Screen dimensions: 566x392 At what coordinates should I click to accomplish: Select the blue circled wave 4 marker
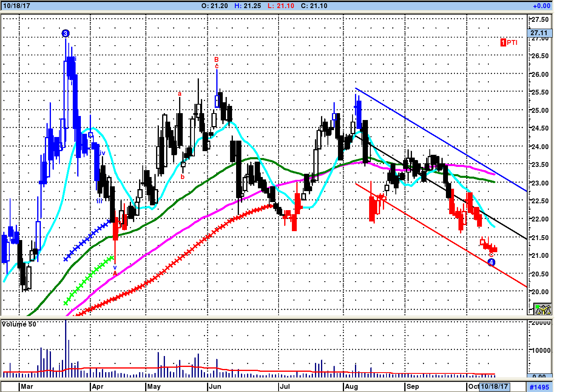point(491,262)
